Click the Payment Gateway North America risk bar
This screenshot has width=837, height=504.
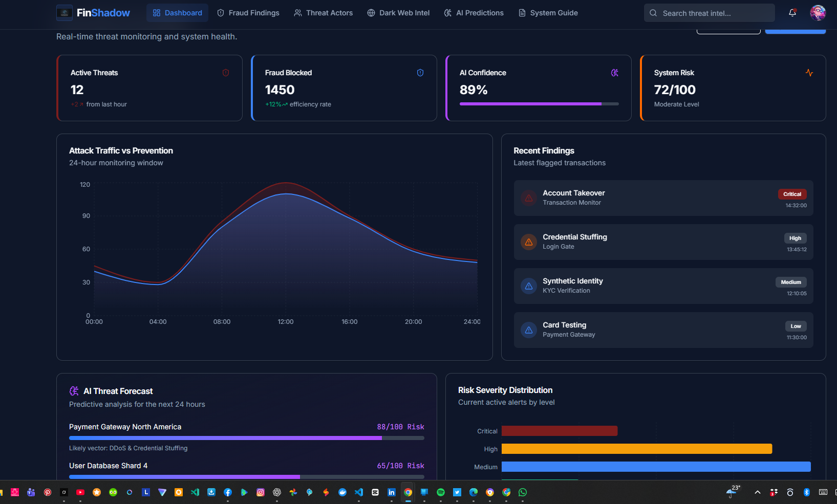tap(247, 438)
